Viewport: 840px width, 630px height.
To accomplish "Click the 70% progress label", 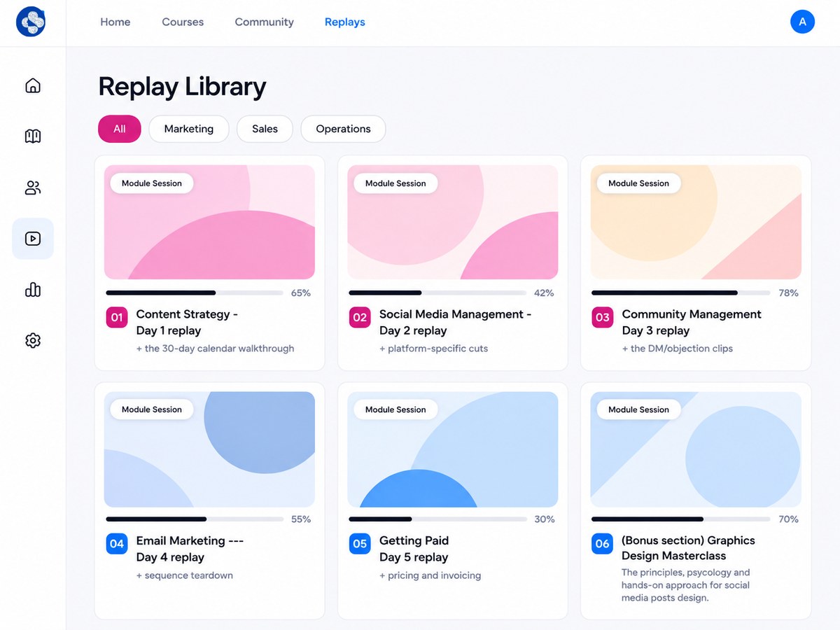I will tap(788, 519).
